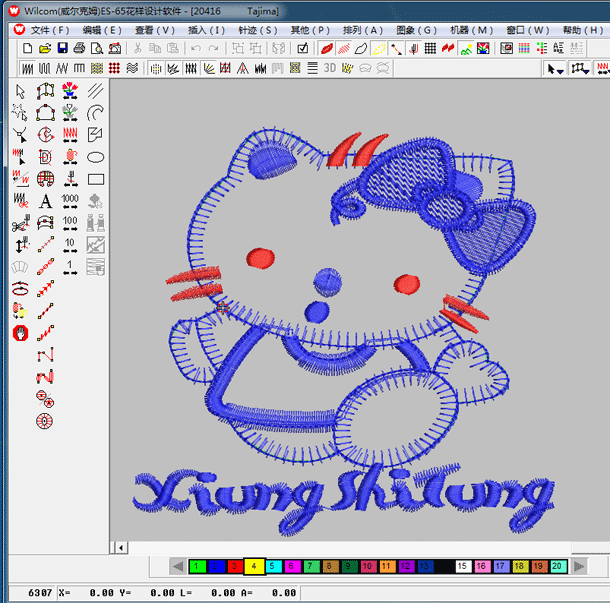Screen dimensions: 610x603
Task: Print the design with printer icon
Action: pyautogui.click(x=79, y=48)
